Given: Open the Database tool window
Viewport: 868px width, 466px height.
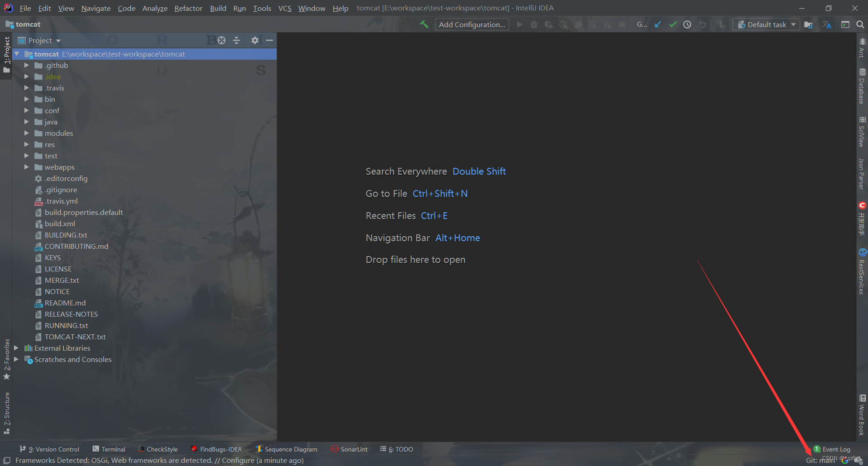Looking at the screenshot, I should tap(862, 86).
